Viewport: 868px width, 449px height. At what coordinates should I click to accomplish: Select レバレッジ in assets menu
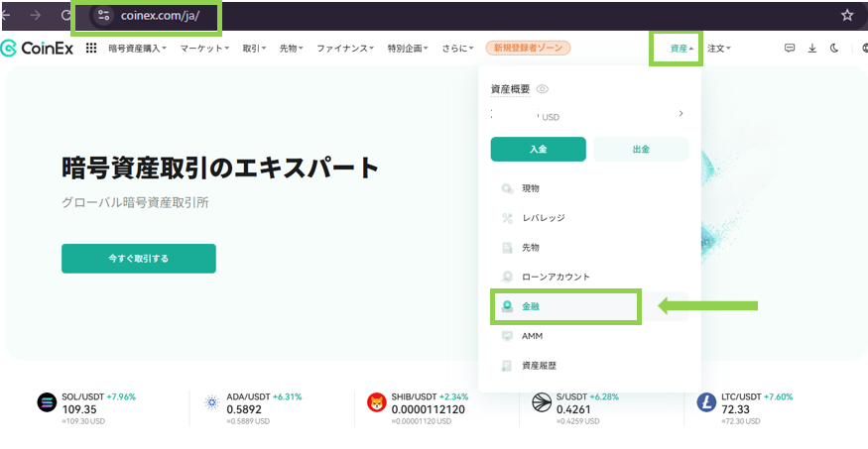(589, 218)
